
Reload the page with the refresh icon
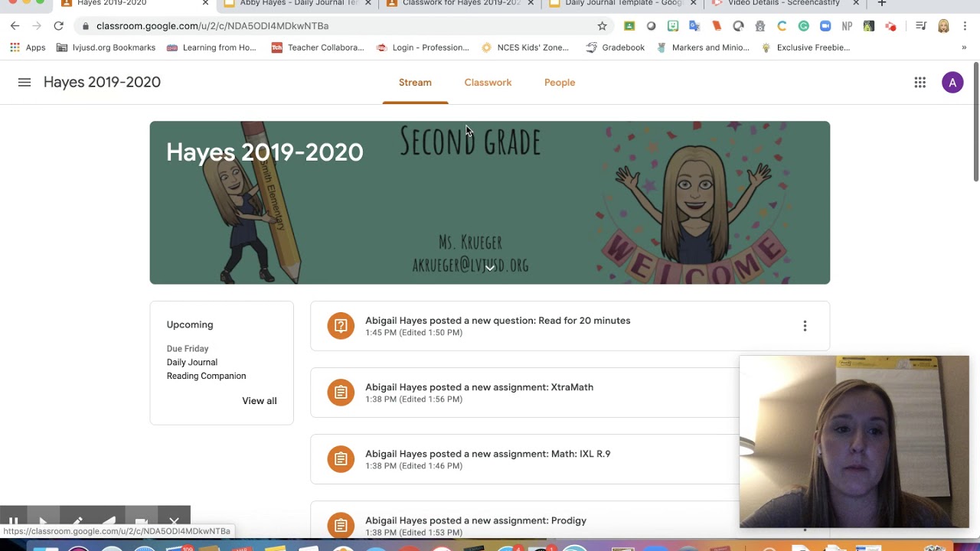tap(58, 26)
